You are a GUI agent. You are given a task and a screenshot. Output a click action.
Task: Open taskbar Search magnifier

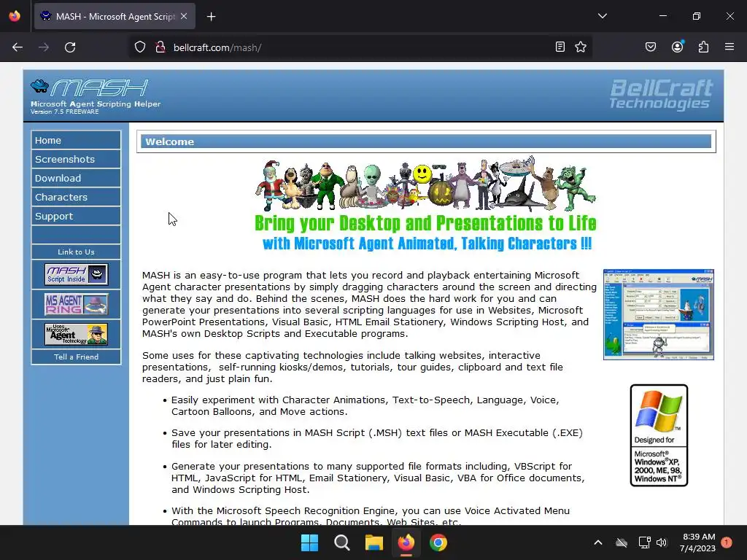(x=341, y=542)
